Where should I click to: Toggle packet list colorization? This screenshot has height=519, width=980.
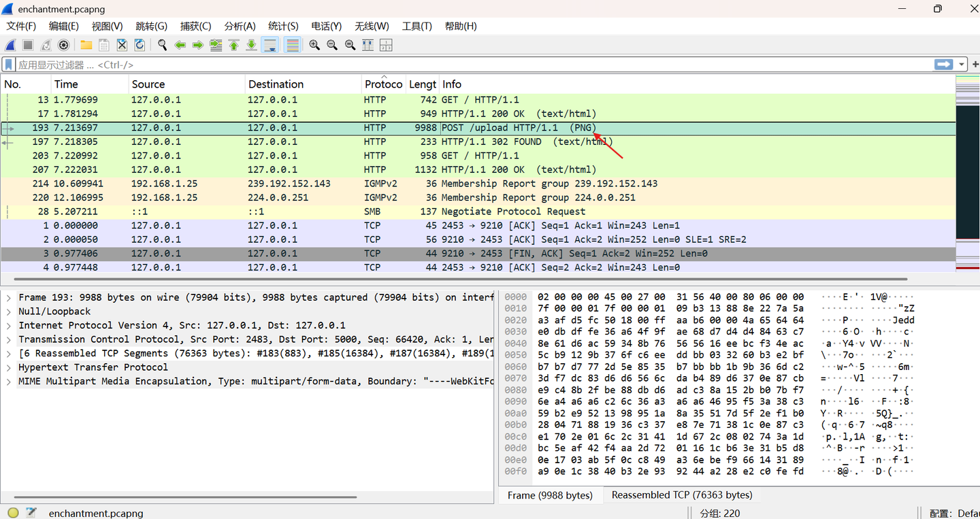point(292,45)
